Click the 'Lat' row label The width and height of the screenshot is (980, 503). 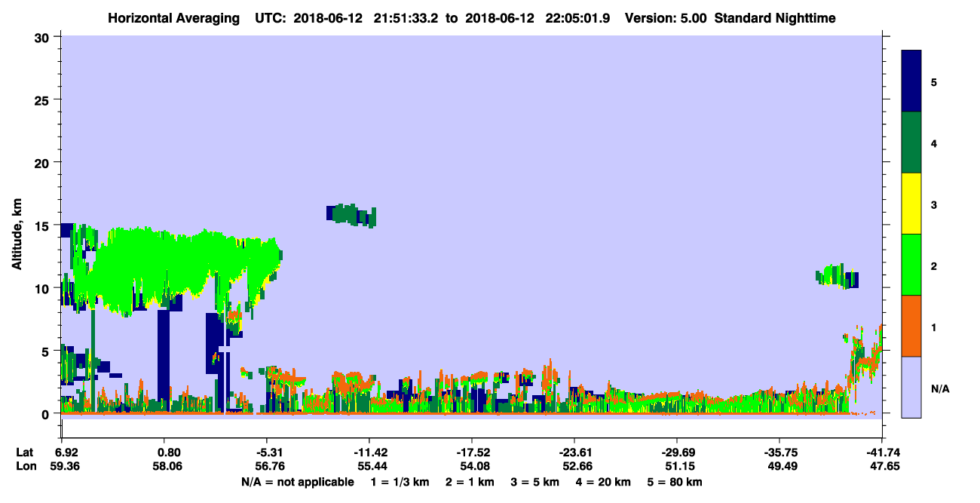[24, 452]
